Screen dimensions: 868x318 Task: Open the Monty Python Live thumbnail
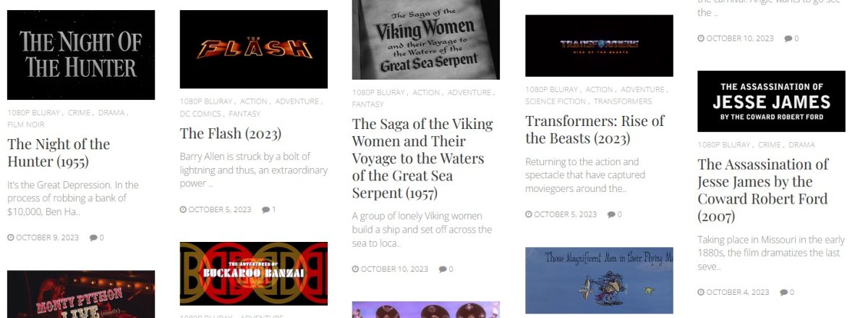click(81, 294)
